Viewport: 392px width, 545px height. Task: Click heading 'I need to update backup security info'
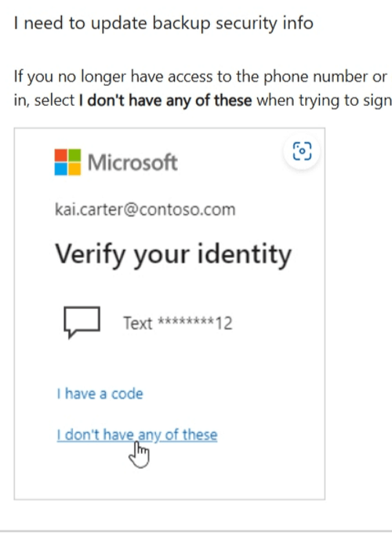click(164, 23)
